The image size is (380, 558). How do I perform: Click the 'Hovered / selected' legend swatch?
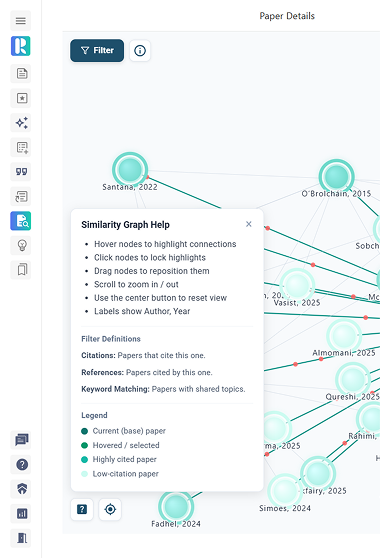click(84, 446)
